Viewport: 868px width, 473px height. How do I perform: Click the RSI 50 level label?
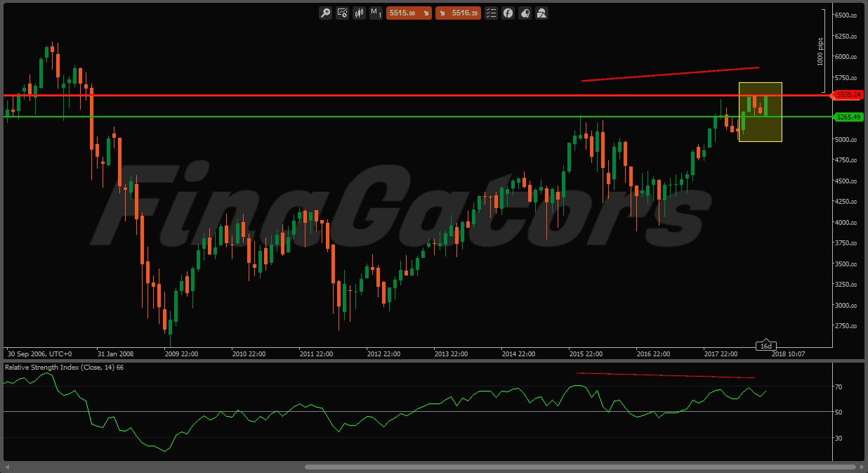839,412
